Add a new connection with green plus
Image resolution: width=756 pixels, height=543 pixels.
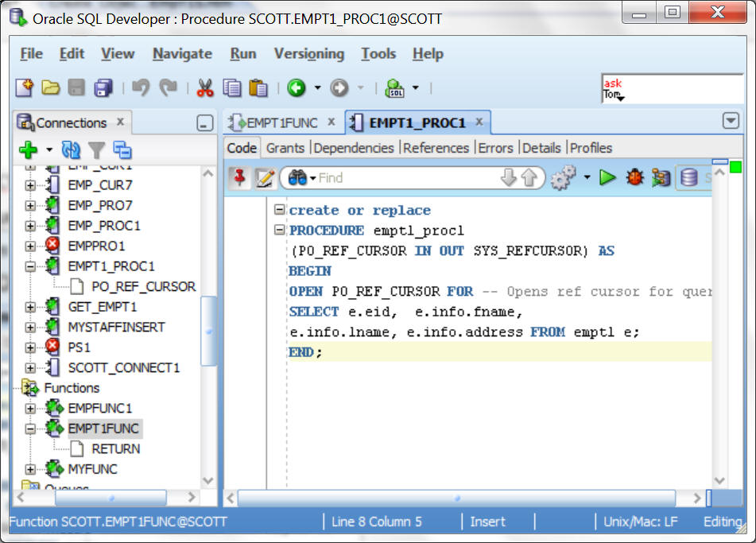coord(28,150)
